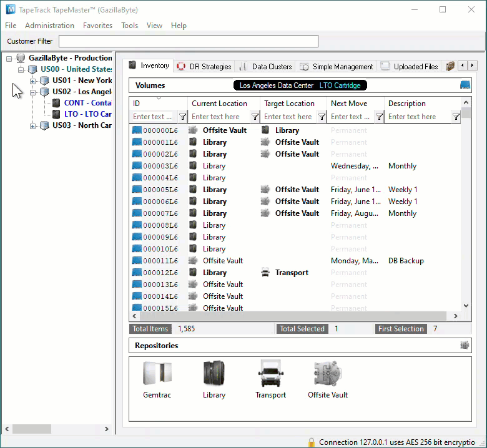Click the Description column filter funnel icon

click(x=456, y=117)
